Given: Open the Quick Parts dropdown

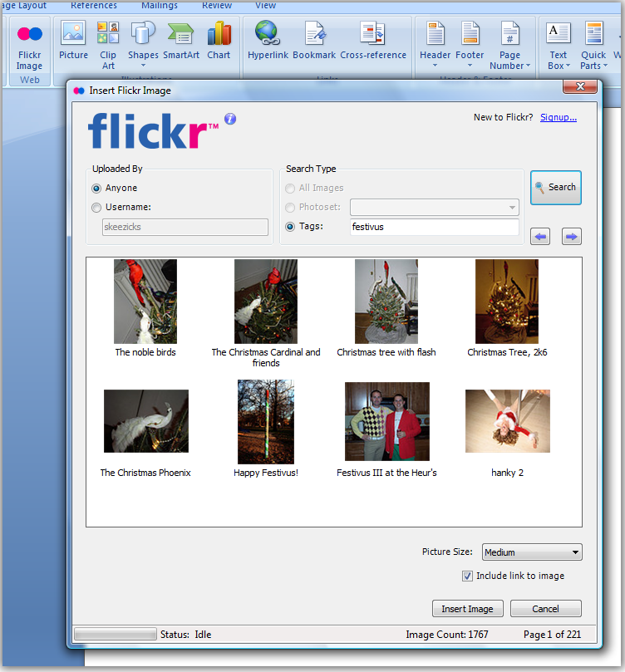Looking at the screenshot, I should (593, 46).
